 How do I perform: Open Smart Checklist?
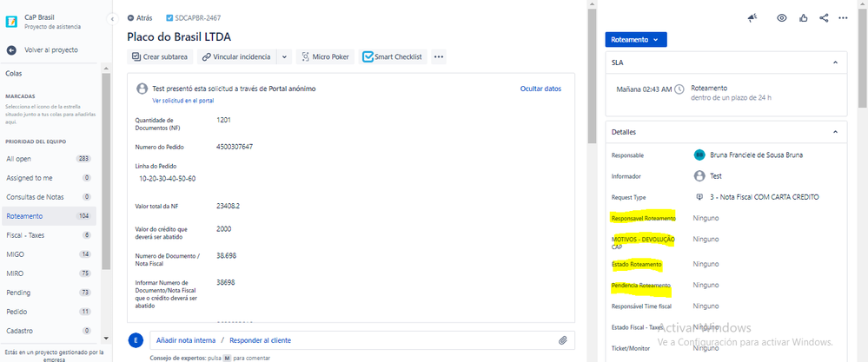(x=393, y=56)
